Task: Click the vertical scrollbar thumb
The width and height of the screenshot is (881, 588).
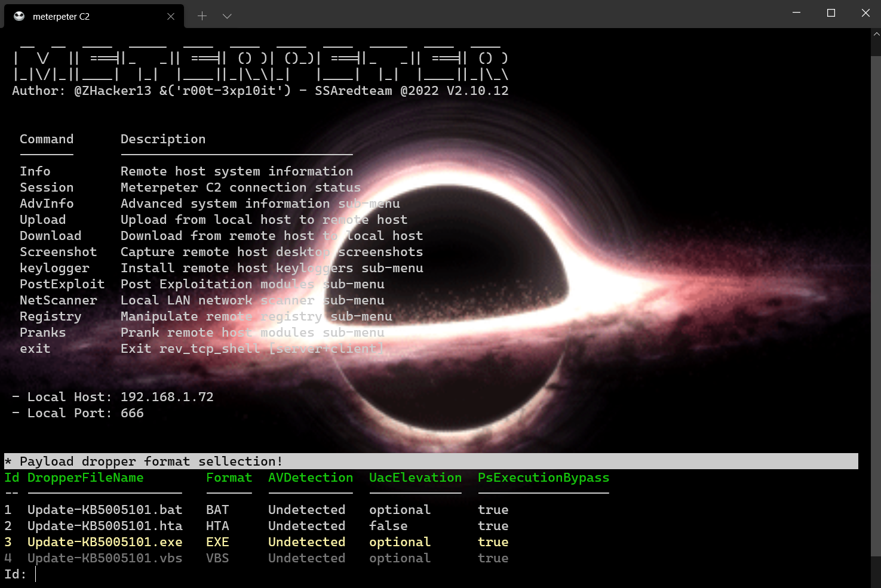Action: 876,307
